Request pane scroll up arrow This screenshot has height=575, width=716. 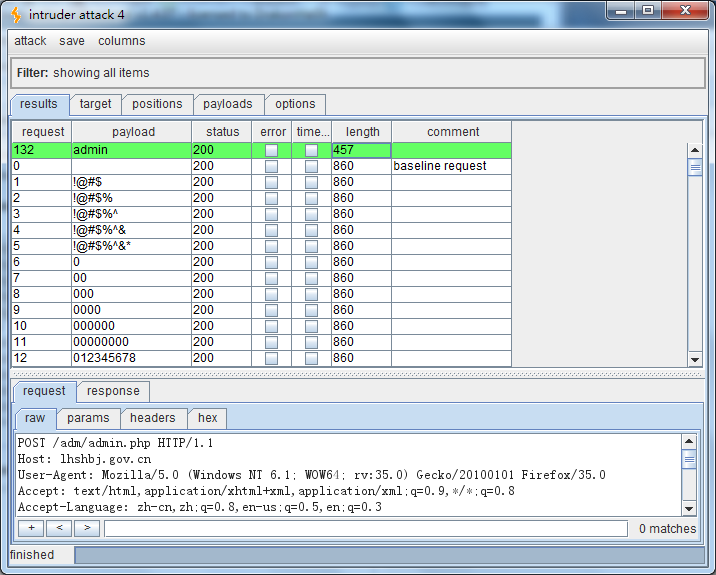(689, 441)
